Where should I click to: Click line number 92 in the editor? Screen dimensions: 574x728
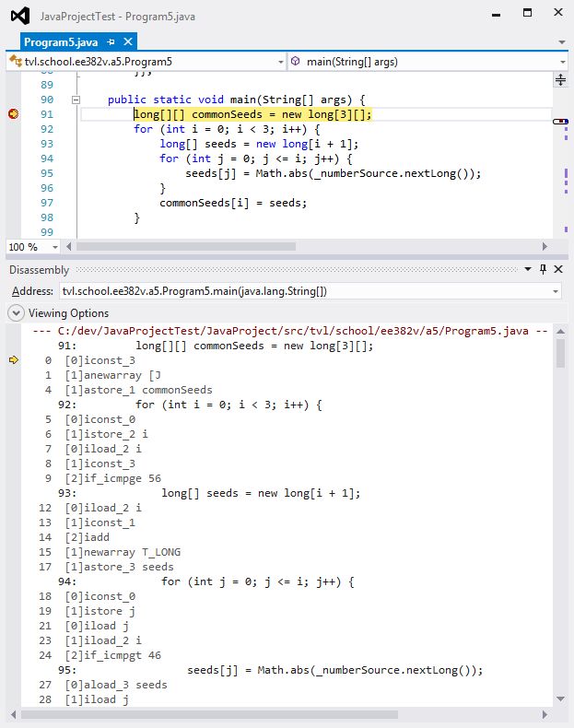[47, 129]
